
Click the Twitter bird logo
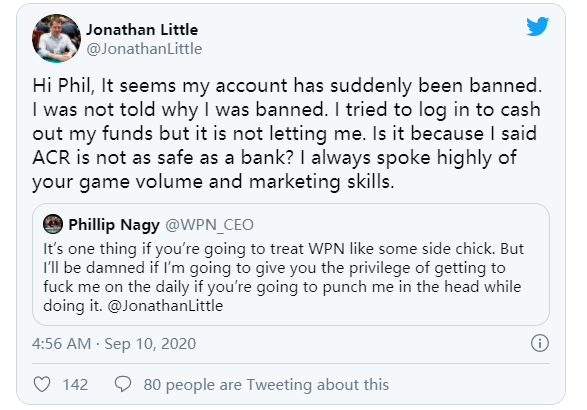point(537,26)
